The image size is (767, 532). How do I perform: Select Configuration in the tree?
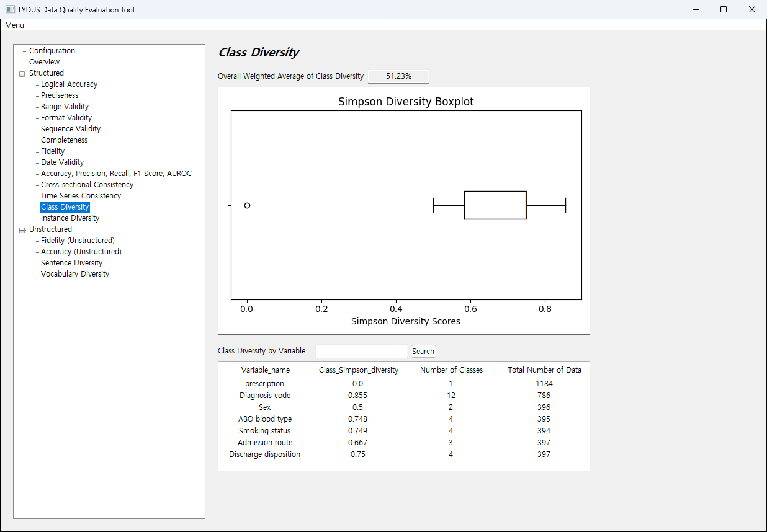(52, 51)
